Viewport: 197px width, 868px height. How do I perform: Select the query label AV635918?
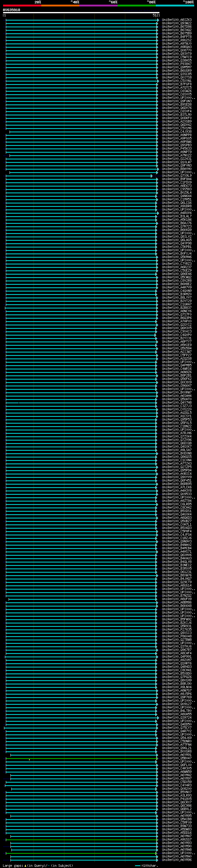coord(11,10)
